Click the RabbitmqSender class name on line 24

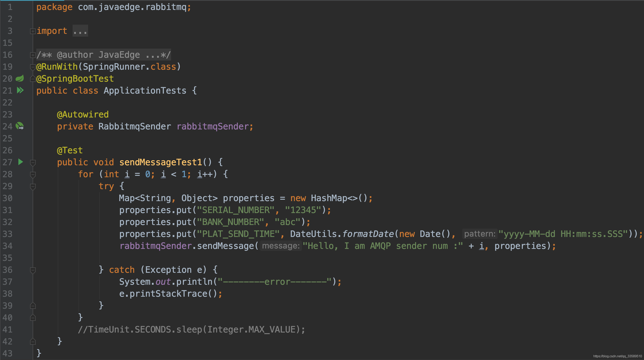(135, 127)
